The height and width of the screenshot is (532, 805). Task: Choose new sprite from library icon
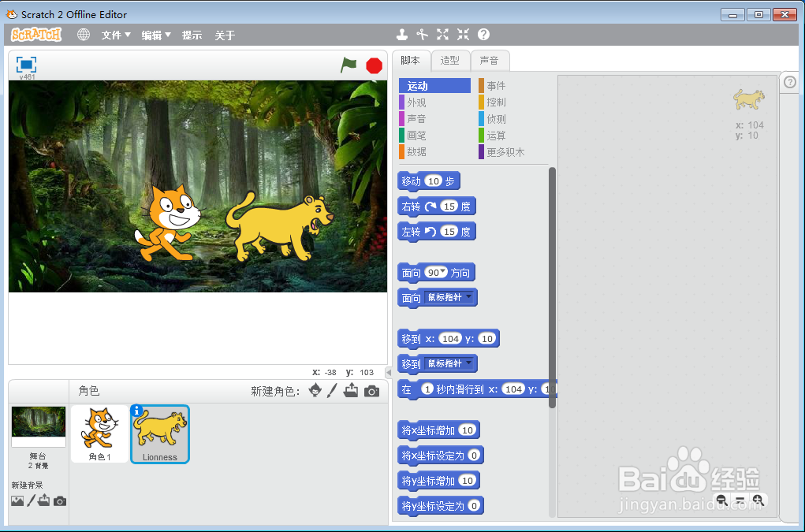(x=315, y=390)
